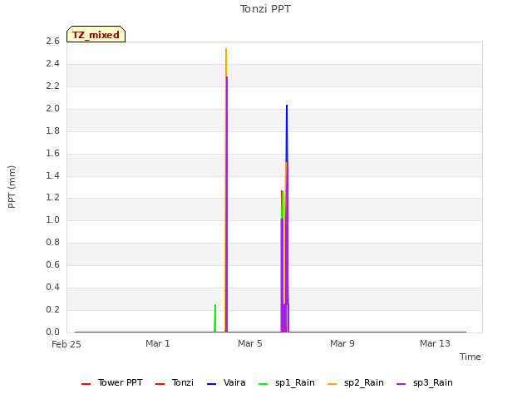Toggle the Tower PPT legend entry

112,383
